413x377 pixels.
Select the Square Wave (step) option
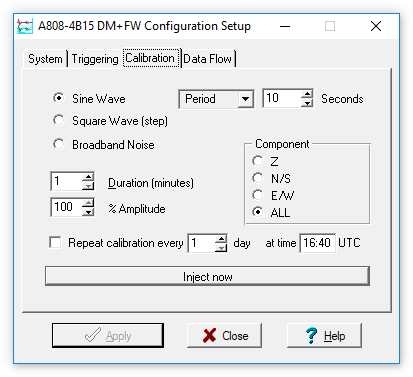(x=110, y=121)
